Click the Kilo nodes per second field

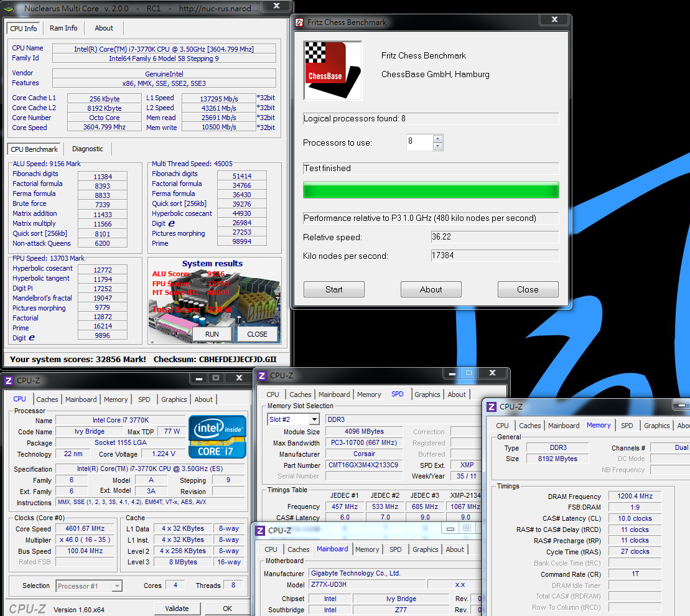pyautogui.click(x=495, y=256)
